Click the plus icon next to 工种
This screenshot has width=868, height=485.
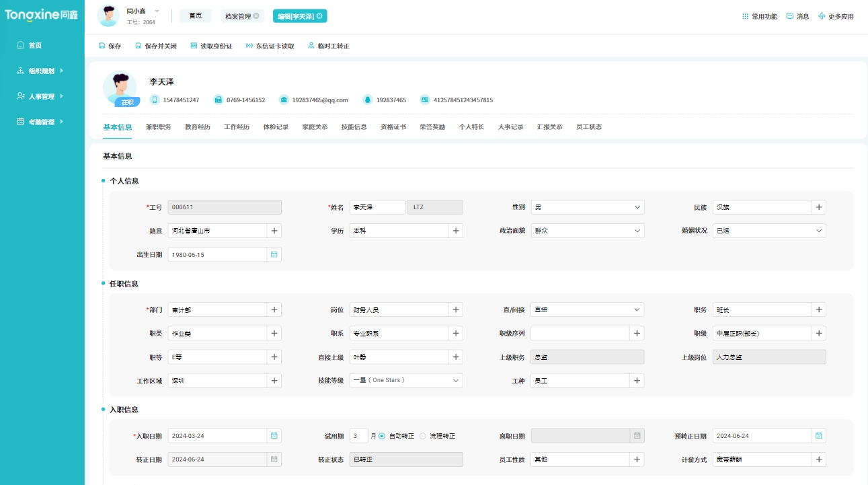[x=637, y=380]
